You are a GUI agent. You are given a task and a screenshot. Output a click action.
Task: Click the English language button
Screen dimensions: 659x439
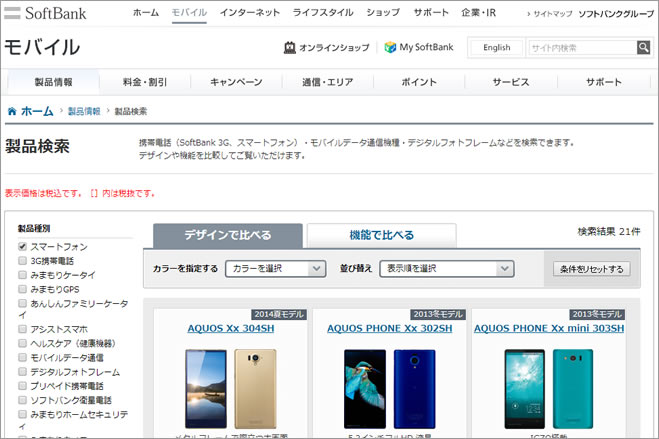pyautogui.click(x=497, y=47)
